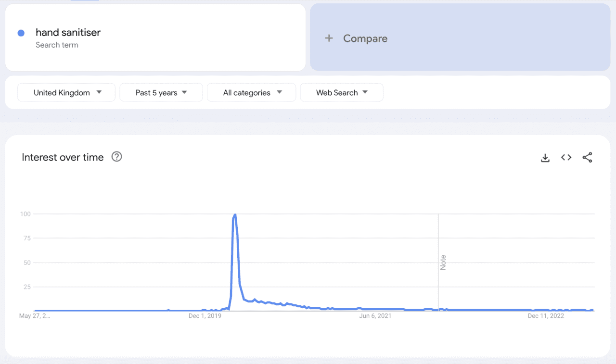616x364 pixels.
Task: Download the Interest over time CSV
Action: pyautogui.click(x=545, y=158)
